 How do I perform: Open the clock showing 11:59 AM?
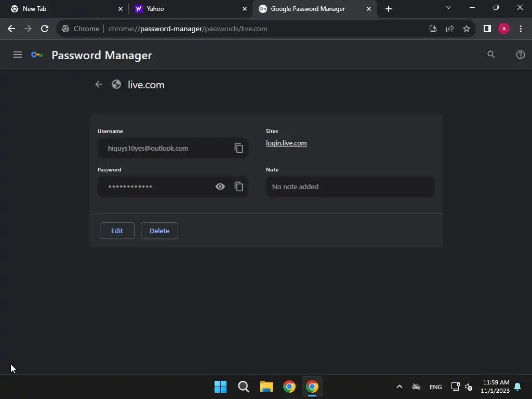[495, 387]
